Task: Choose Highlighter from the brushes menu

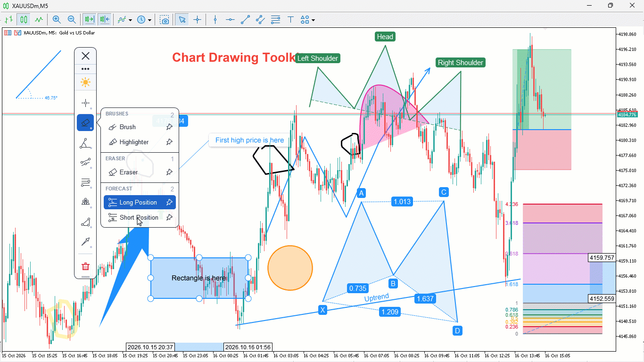Action: (140, 142)
